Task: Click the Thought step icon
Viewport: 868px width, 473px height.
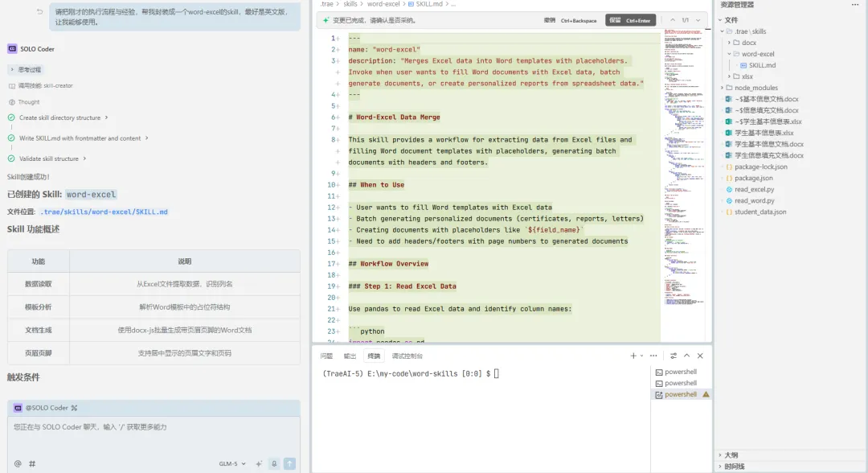Action: click(11, 102)
